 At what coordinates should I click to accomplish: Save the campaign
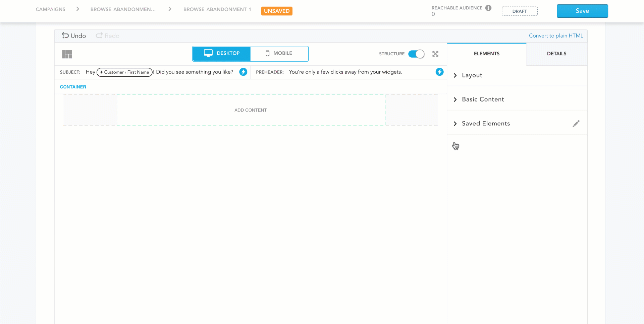[582, 11]
